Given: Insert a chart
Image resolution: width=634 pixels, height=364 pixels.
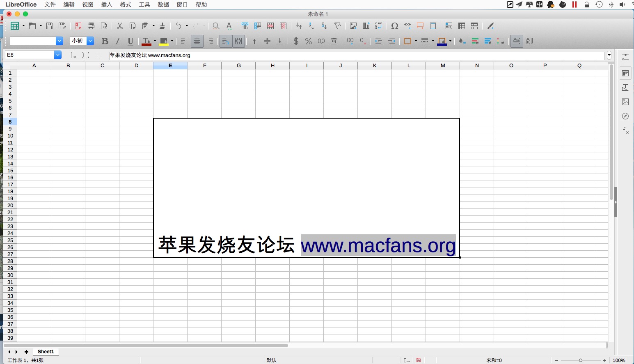Looking at the screenshot, I should point(366,26).
